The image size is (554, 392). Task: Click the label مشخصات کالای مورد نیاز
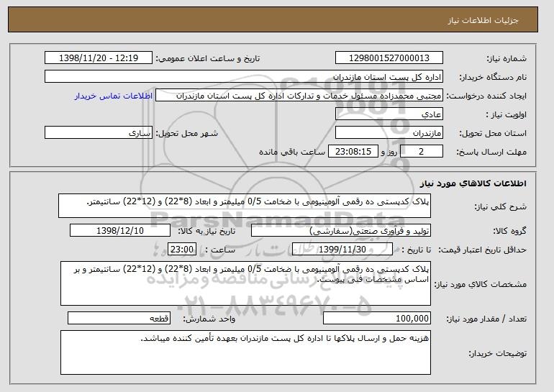(x=480, y=284)
